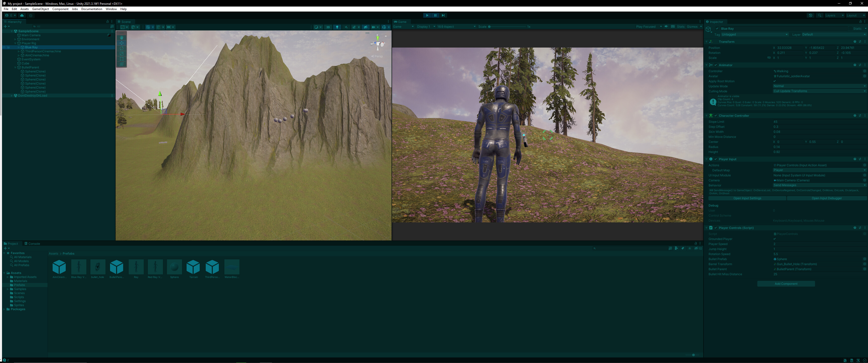868x363 pixels.
Task: Disable Apply Root Motion in the Animator
Action: pyautogui.click(x=775, y=81)
